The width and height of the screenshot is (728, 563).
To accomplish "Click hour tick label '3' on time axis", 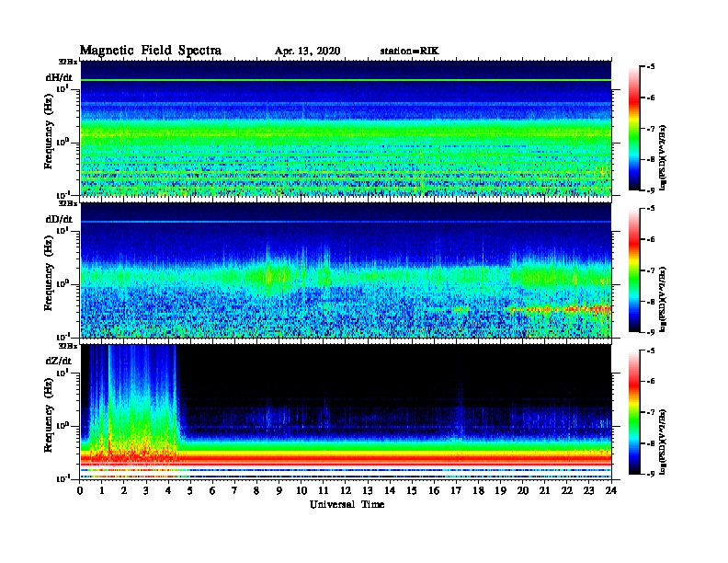I will (146, 490).
